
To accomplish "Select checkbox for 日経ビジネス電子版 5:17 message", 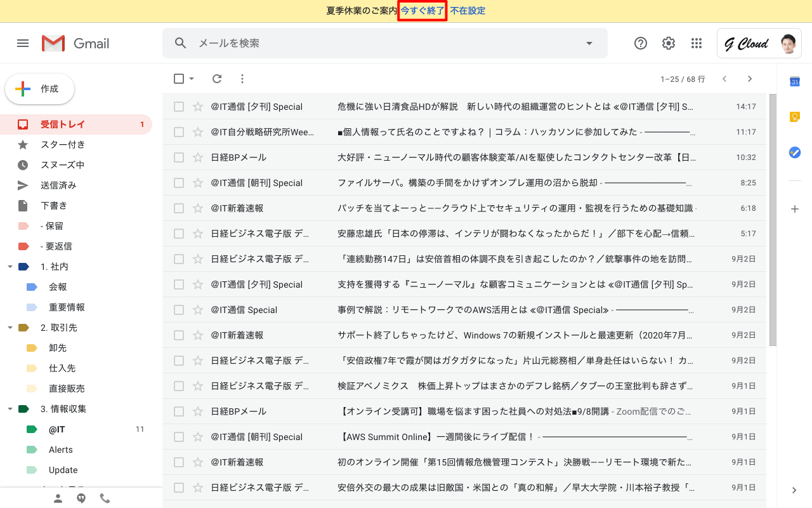I will pyautogui.click(x=179, y=234).
